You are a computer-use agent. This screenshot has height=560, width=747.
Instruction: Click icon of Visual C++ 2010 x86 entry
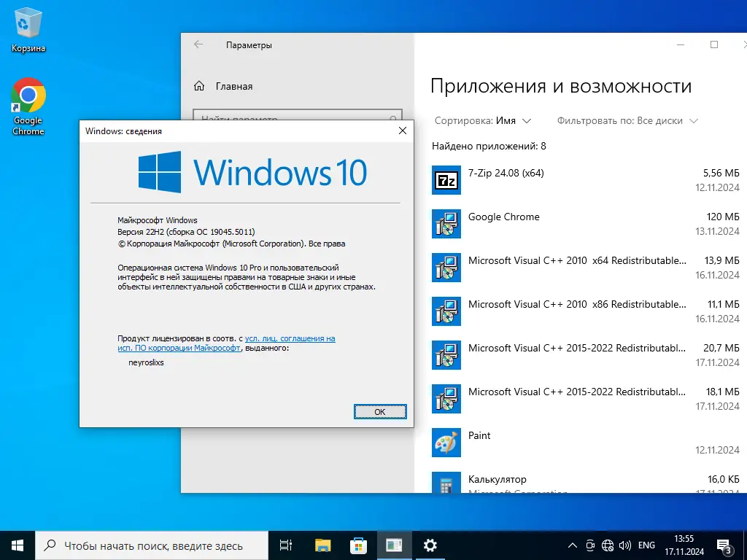coord(446,311)
